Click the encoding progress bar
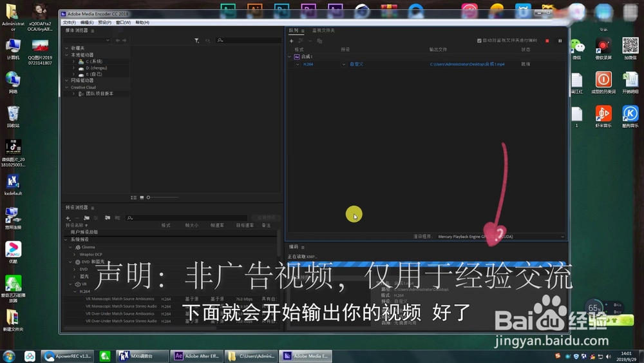Screen dimensions: 644x363 (426, 264)
